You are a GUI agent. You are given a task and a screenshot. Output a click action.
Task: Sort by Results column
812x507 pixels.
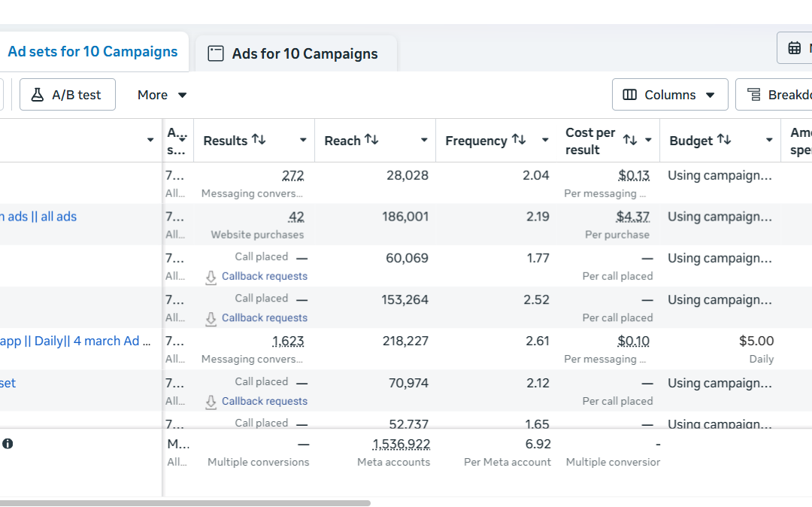coord(259,139)
